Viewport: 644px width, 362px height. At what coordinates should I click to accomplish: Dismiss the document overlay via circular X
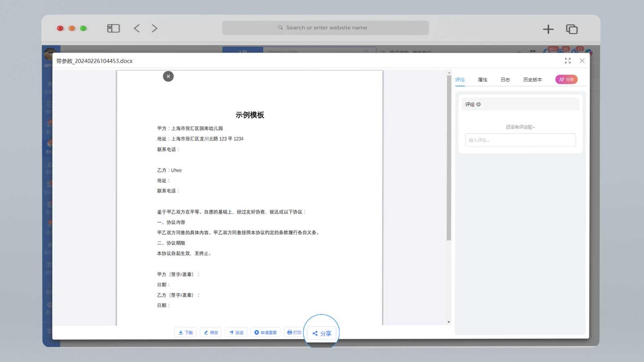click(168, 76)
